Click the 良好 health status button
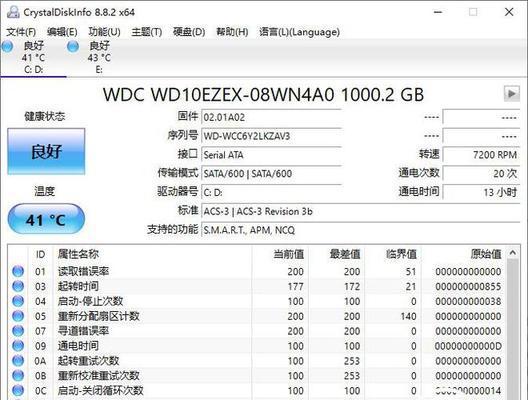This screenshot has height=400, width=528. (x=46, y=152)
